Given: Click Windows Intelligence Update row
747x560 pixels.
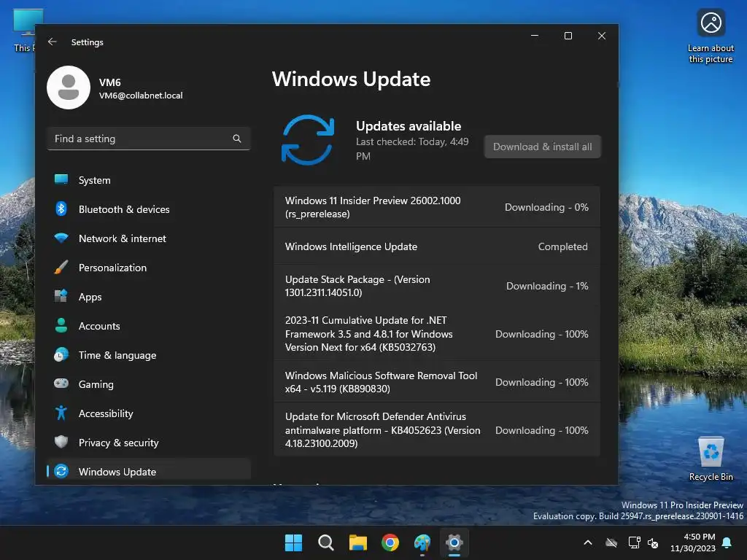Looking at the screenshot, I should 437,246.
